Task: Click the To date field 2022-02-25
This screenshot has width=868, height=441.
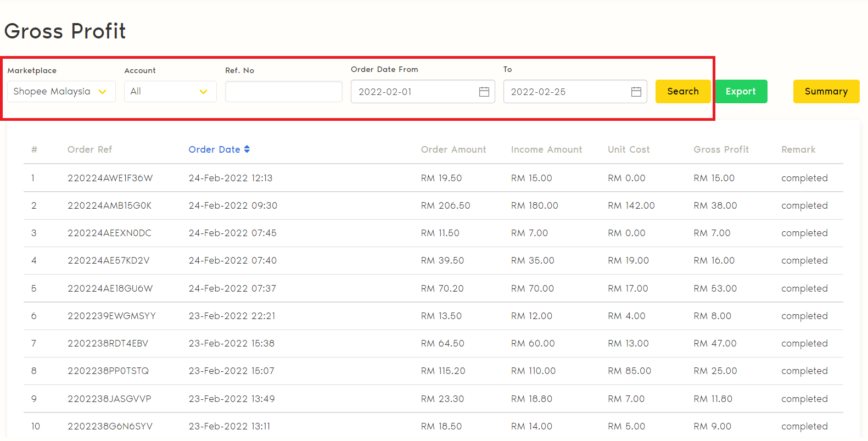Action: 575,92
